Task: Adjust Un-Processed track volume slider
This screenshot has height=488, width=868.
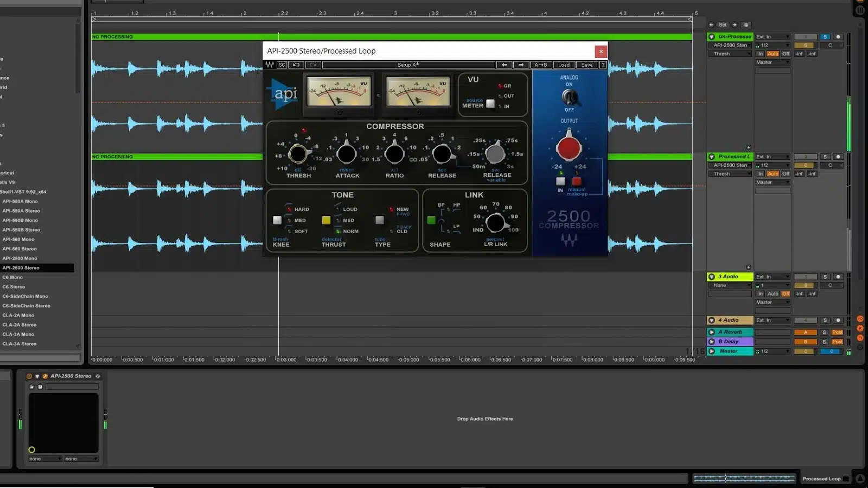Action: [x=806, y=46]
